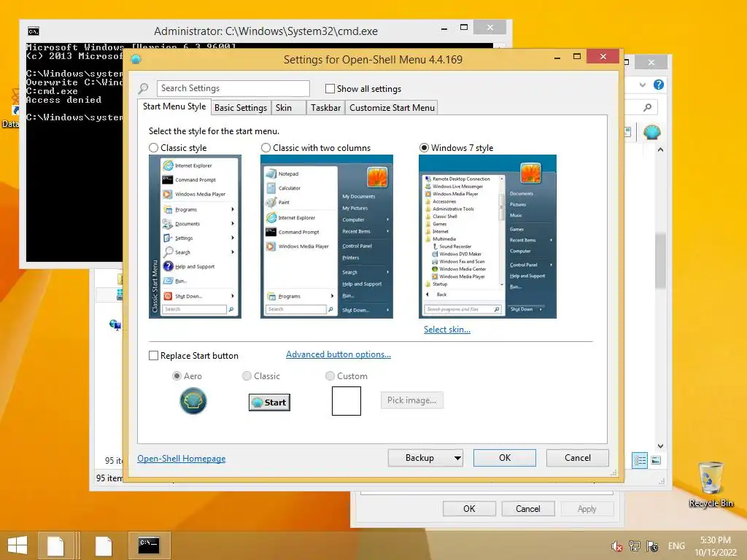Click the search magnifier in the background Explorer window
The width and height of the screenshot is (747, 560).
(x=647, y=108)
